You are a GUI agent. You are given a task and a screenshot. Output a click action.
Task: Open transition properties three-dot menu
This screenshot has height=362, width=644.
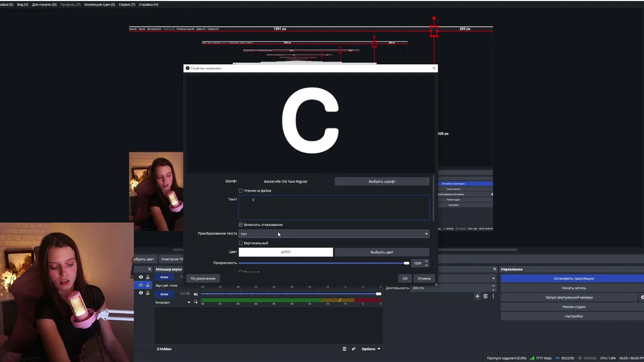[x=493, y=296]
